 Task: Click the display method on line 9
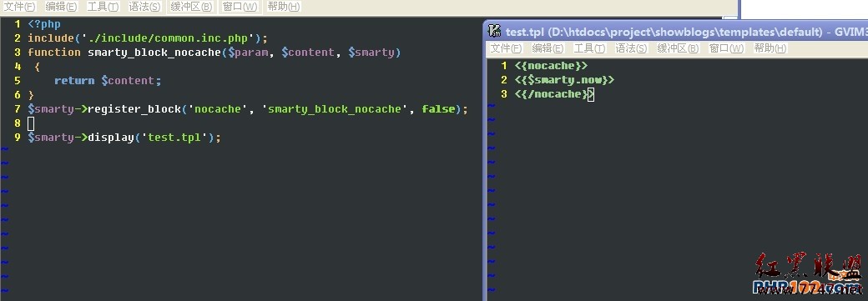tap(111, 138)
